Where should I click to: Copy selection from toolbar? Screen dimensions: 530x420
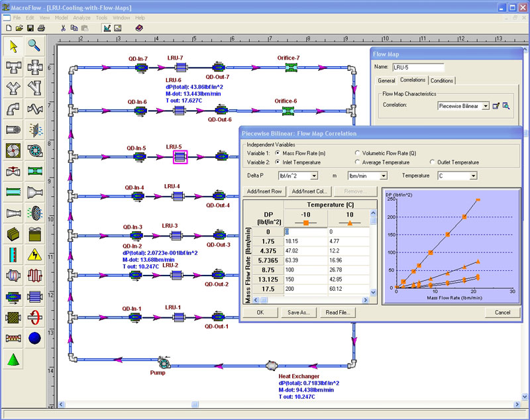pos(74,28)
